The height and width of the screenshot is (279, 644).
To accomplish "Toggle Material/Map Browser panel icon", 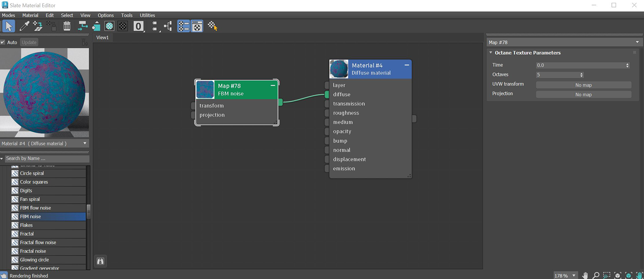I will pyautogui.click(x=184, y=26).
